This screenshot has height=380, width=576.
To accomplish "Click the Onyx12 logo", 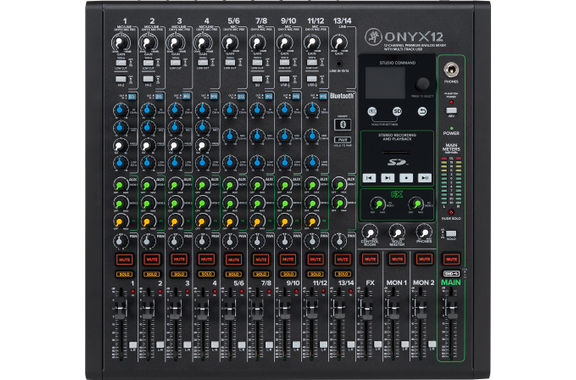I will [404, 37].
